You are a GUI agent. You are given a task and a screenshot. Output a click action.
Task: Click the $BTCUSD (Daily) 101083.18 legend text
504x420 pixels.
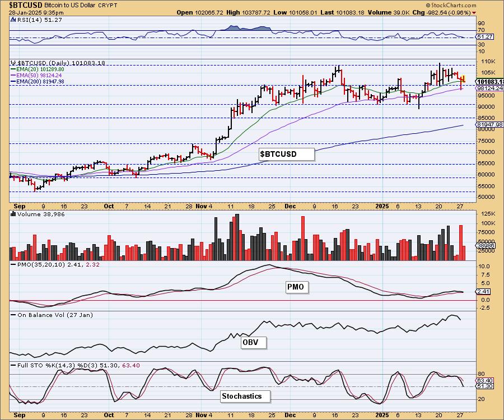point(62,63)
